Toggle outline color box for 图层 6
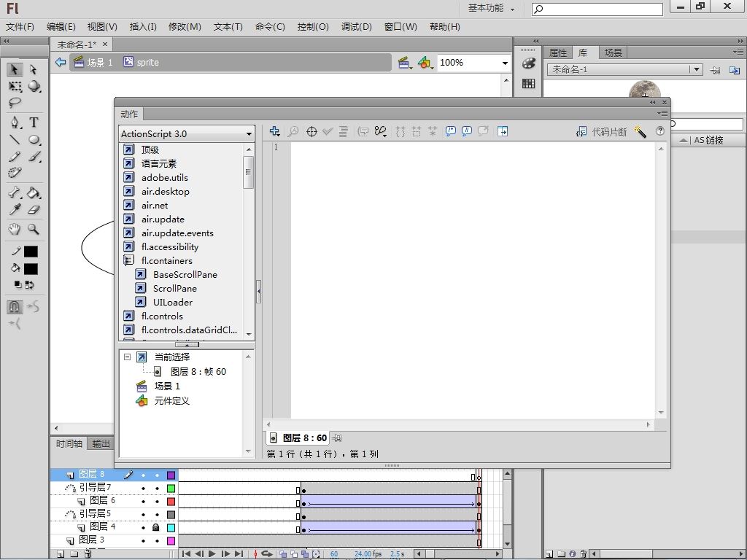This screenshot has width=747, height=560. (171, 501)
